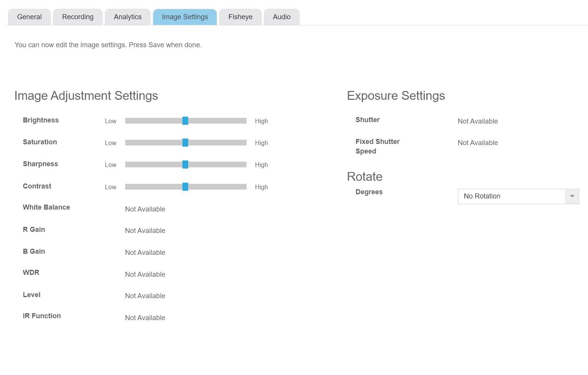Viewport: 588px width, 375px height.
Task: Click the Brightness slider handle
Action: point(185,121)
